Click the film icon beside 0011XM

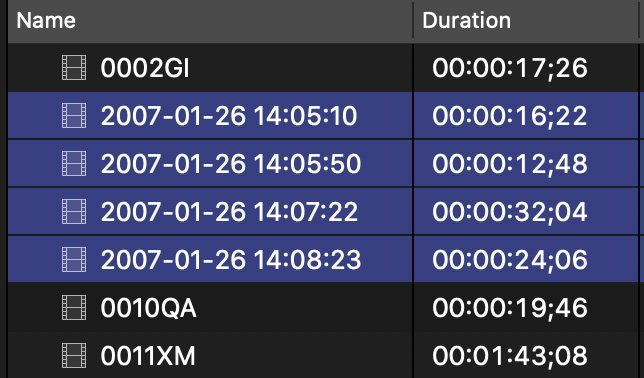point(74,355)
